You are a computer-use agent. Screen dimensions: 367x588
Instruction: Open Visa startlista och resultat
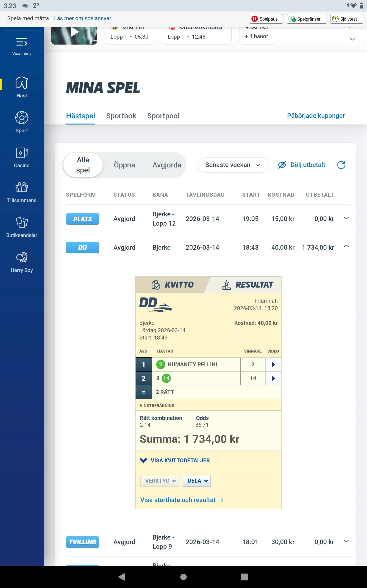tap(181, 500)
